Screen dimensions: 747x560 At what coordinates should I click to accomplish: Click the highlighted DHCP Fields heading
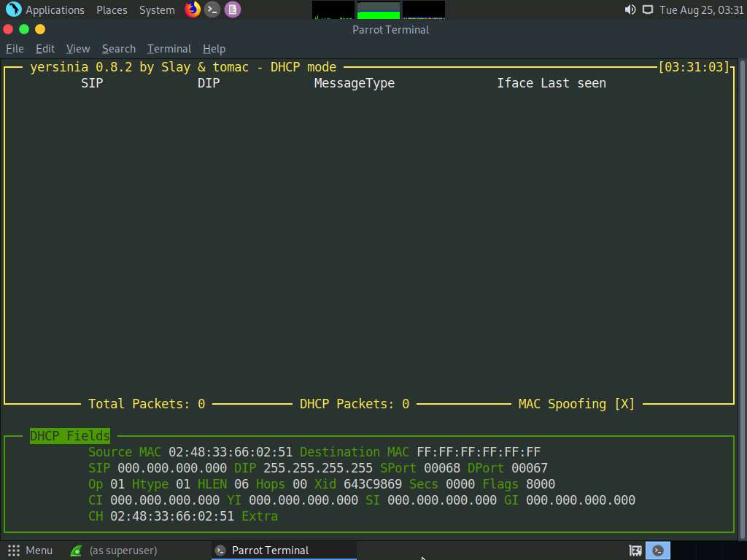point(69,436)
